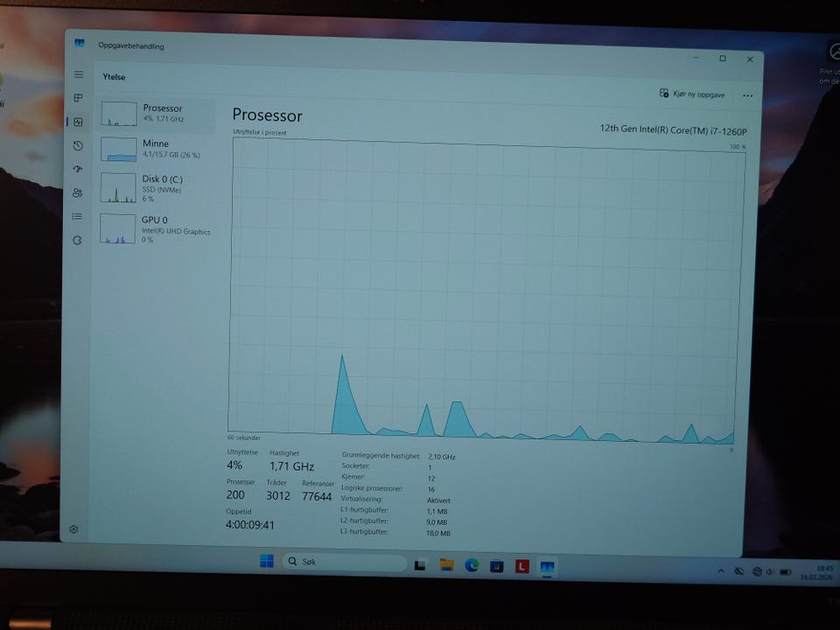Open the three-dots more options menu

pos(748,96)
